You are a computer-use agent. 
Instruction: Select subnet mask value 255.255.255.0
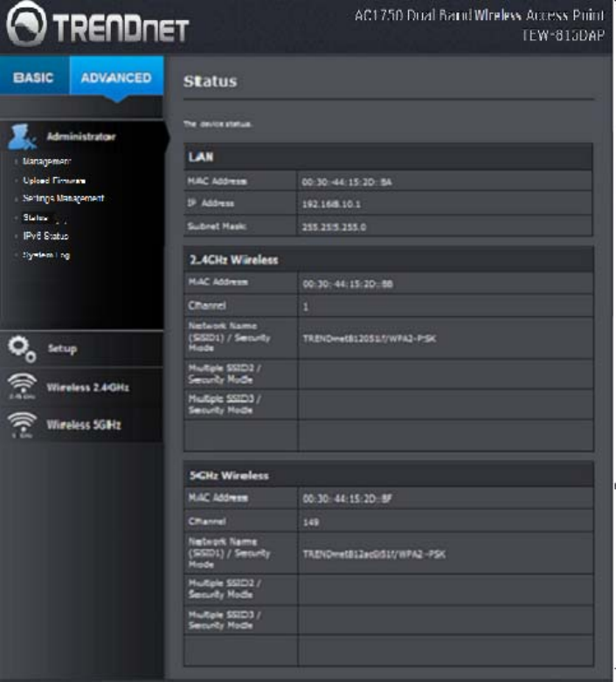(334, 227)
